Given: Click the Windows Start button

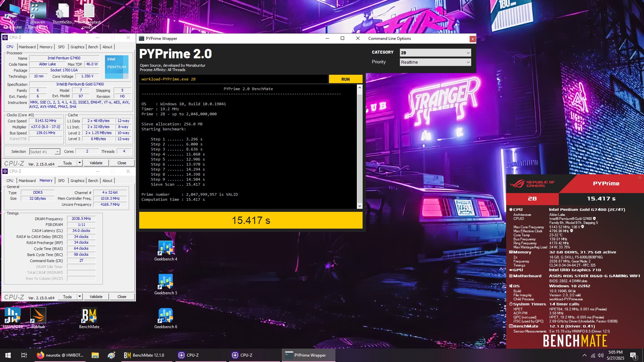Looking at the screenshot, I should [8, 355].
